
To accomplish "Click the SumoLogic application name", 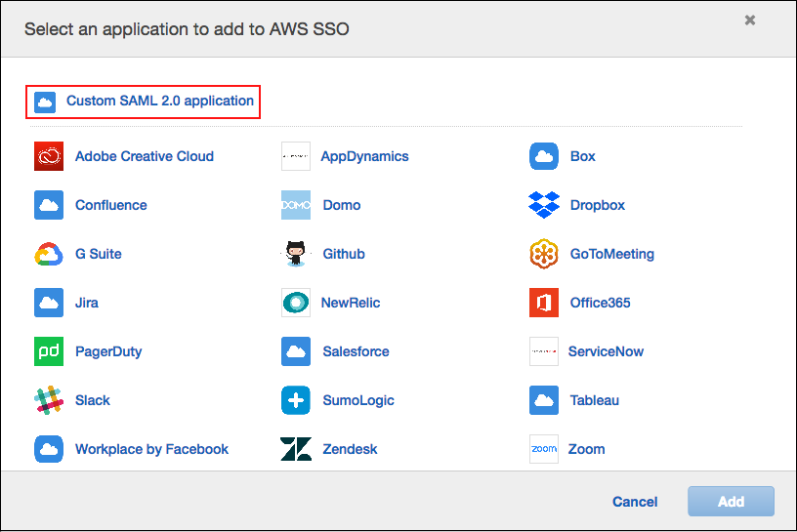I will [358, 400].
